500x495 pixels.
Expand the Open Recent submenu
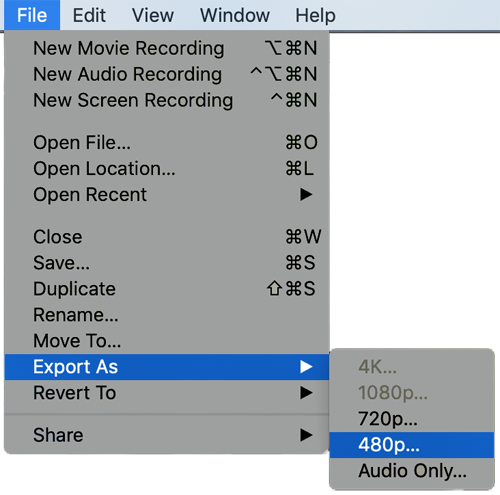point(167,194)
